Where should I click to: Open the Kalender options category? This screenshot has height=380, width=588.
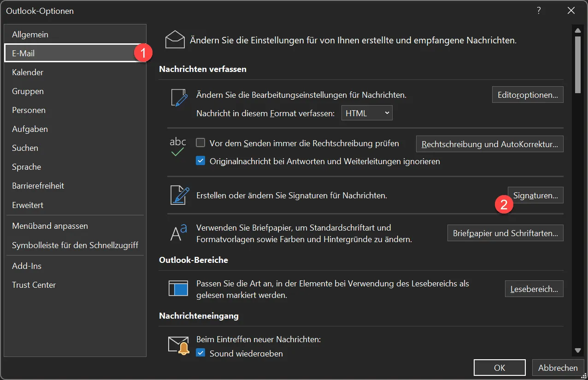click(75, 72)
